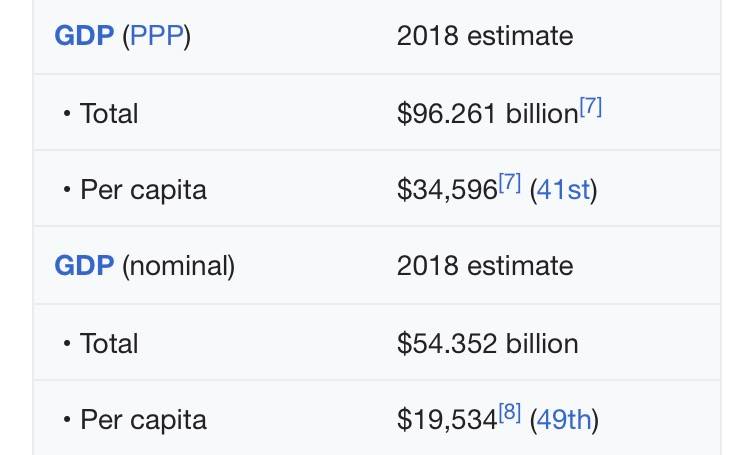Click the bullet before Total under GDP (PPP)
The height and width of the screenshot is (455, 750).
(67, 114)
